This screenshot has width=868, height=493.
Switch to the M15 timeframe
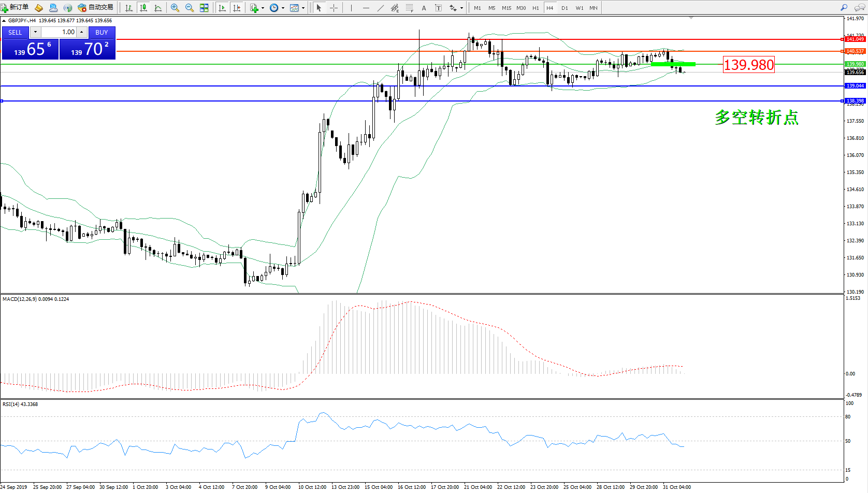(506, 8)
